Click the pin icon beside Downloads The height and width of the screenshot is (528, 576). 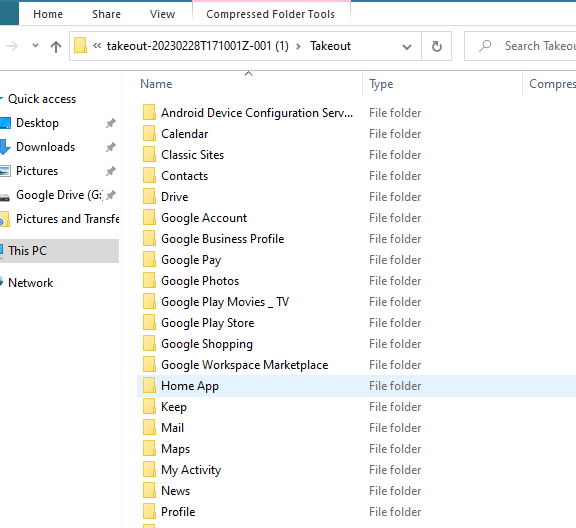[x=111, y=147]
